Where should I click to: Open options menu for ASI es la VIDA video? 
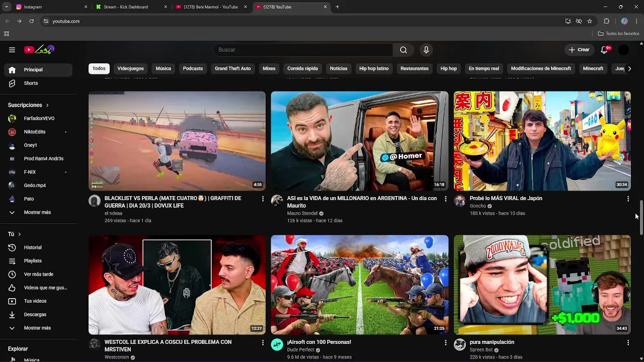click(445, 199)
